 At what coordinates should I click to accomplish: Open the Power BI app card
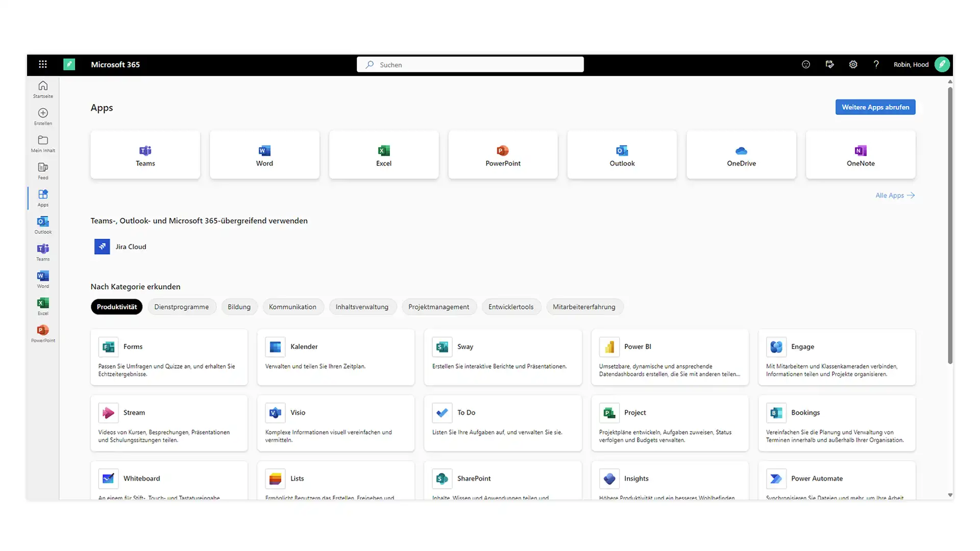click(x=670, y=357)
